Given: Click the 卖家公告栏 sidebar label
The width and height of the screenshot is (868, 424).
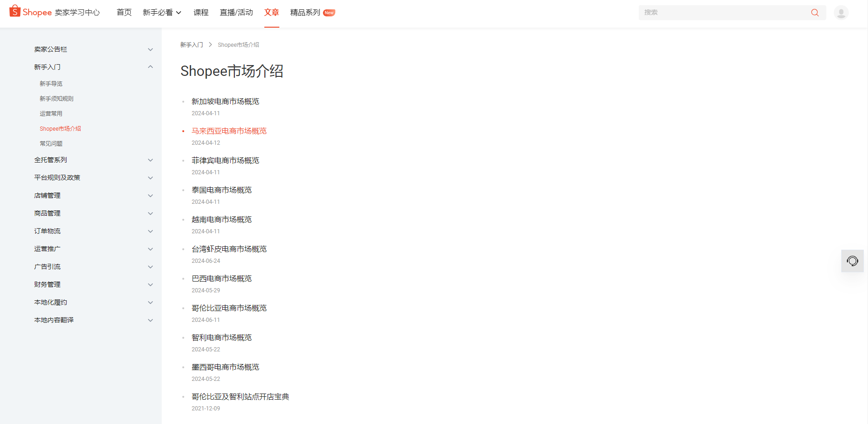Looking at the screenshot, I should tap(51, 49).
